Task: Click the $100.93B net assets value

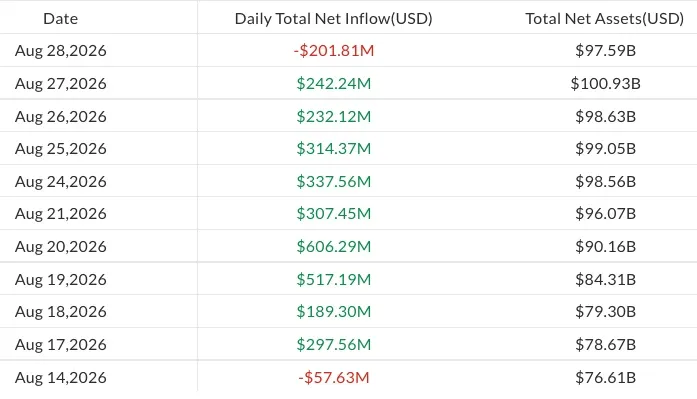Action: [x=605, y=84]
